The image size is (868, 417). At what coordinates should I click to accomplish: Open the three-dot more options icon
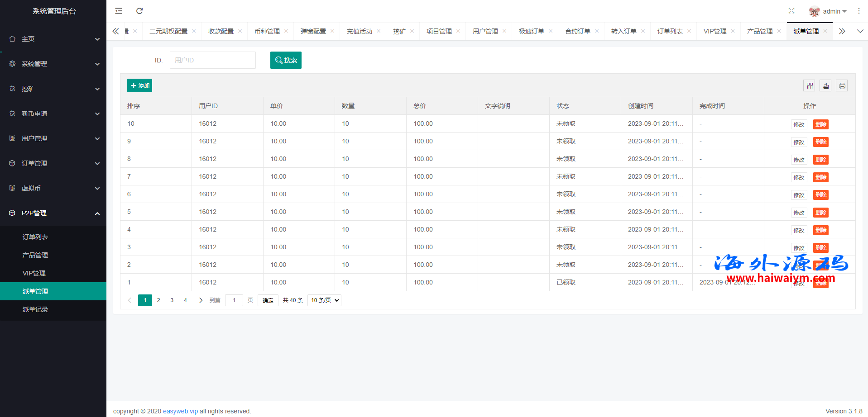(858, 11)
